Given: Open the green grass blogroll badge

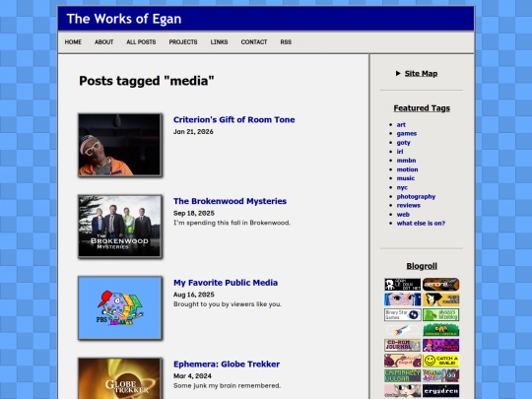Looking at the screenshot, I should (440, 330).
